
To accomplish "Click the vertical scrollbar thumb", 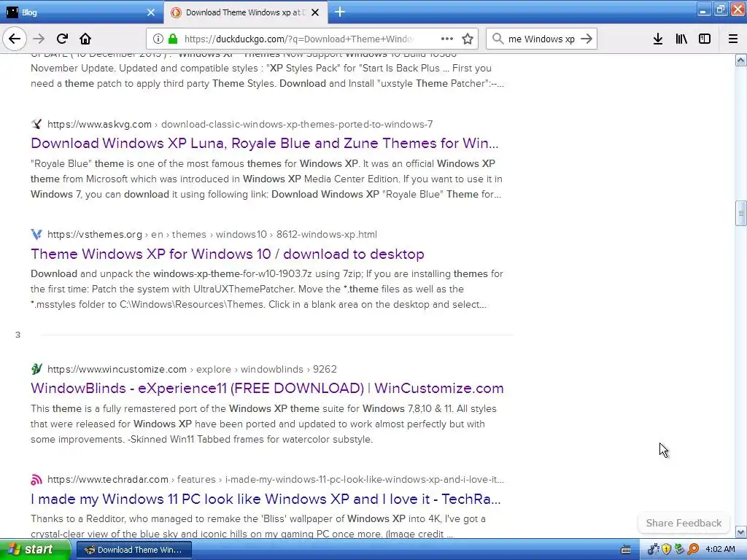I will pyautogui.click(x=740, y=213).
